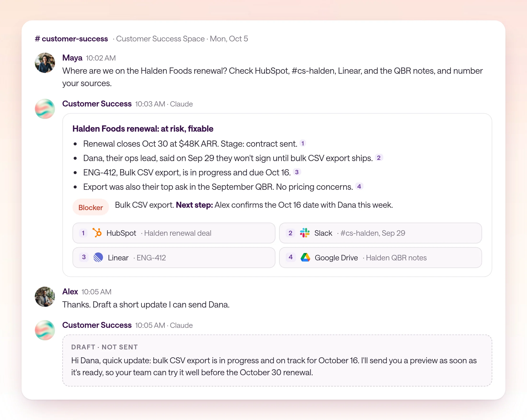Click the 'DRAFT · NOT SENT' label
Screen dimensions: 527x420
(x=105, y=347)
